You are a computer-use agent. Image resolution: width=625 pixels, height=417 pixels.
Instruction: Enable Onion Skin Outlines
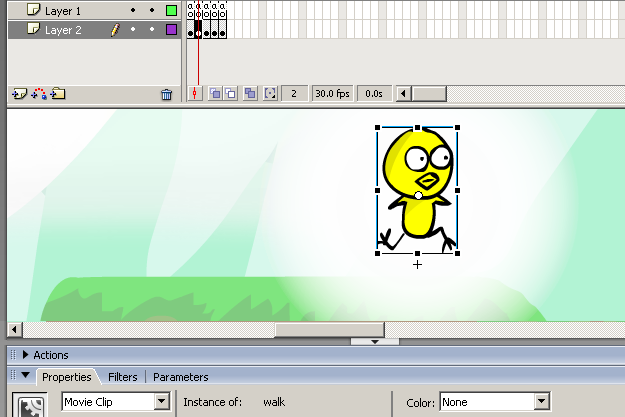(x=230, y=93)
